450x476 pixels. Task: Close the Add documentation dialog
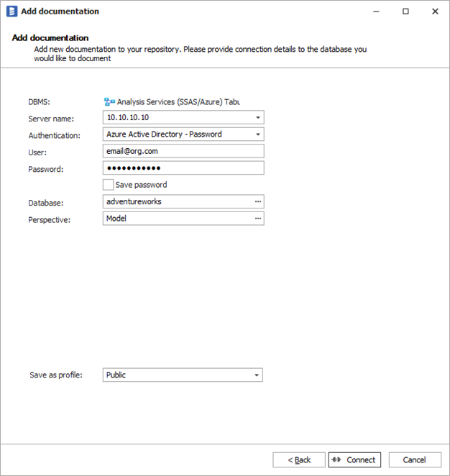[x=435, y=12]
